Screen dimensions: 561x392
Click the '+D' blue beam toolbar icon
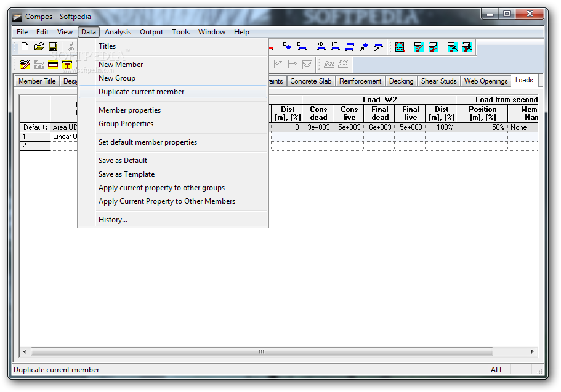point(321,47)
